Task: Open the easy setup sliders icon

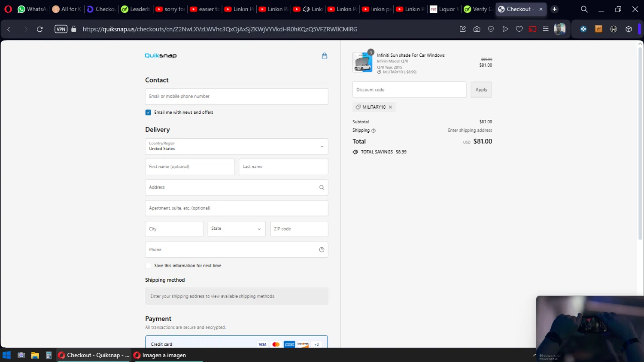Action: (x=546, y=29)
